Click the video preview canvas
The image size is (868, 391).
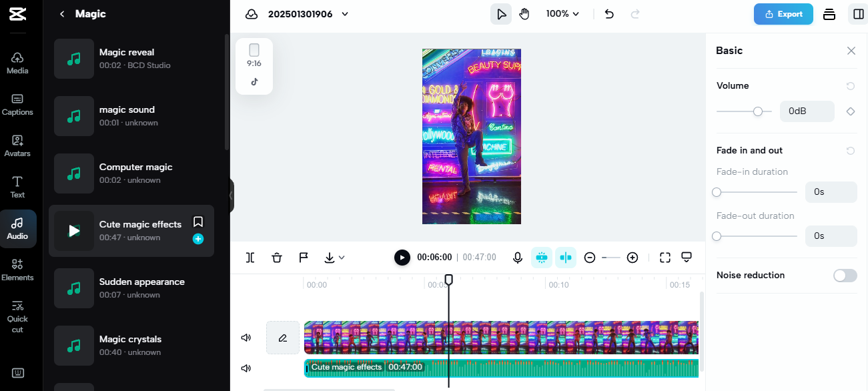(472, 136)
